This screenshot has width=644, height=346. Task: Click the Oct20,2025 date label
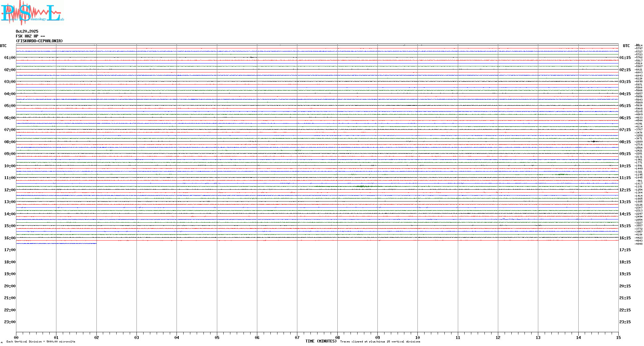[x=27, y=31]
